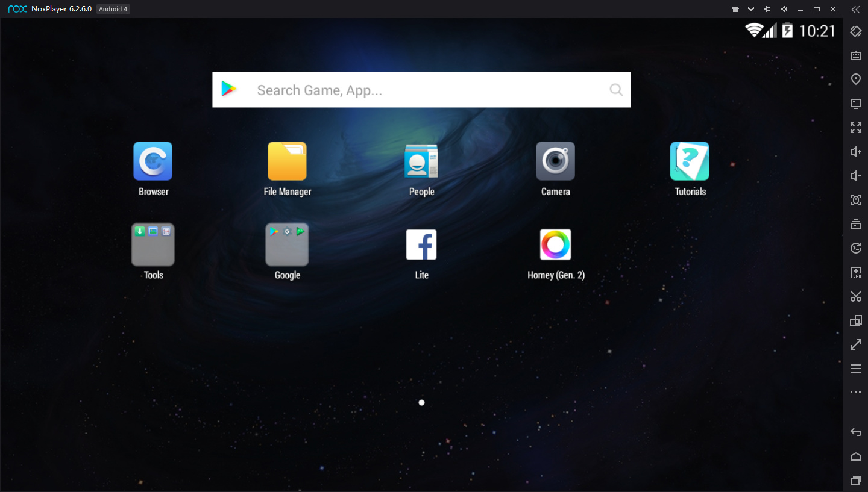868x492 pixels.
Task: Click the Google Play logo in search bar
Action: coord(229,89)
